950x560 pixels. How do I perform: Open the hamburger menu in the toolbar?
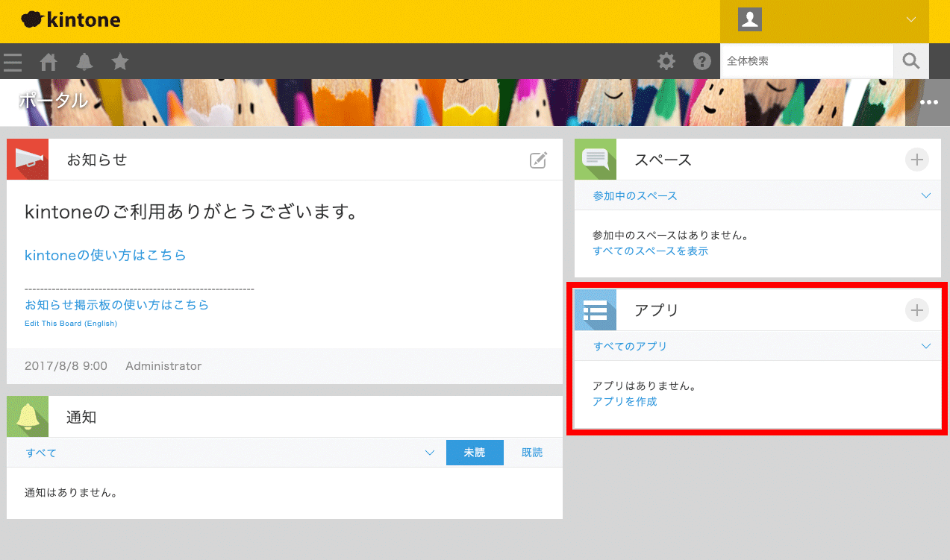click(12, 62)
